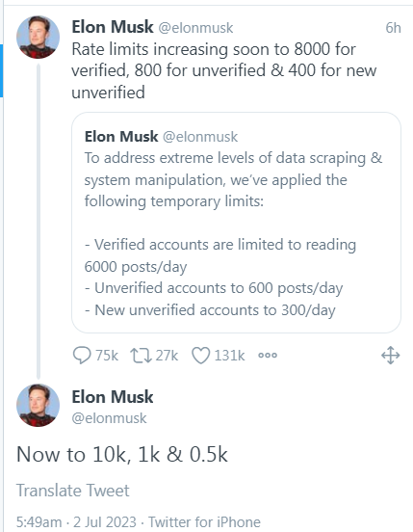Open the quoted tweet about temporary limits

[x=236, y=223]
